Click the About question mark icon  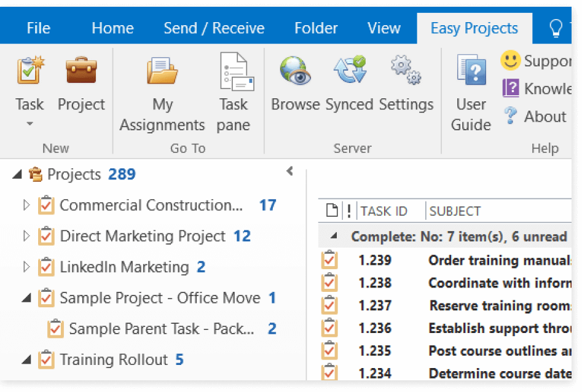(x=511, y=116)
